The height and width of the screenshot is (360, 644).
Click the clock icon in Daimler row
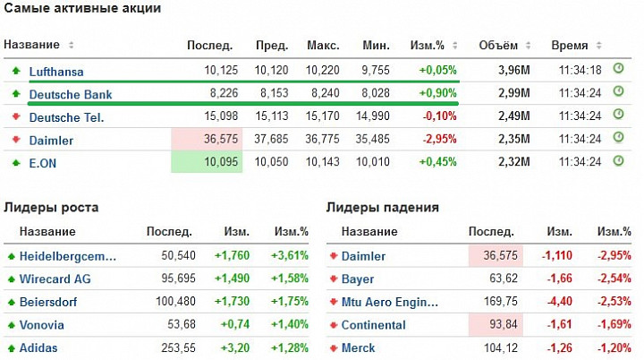coord(618,137)
